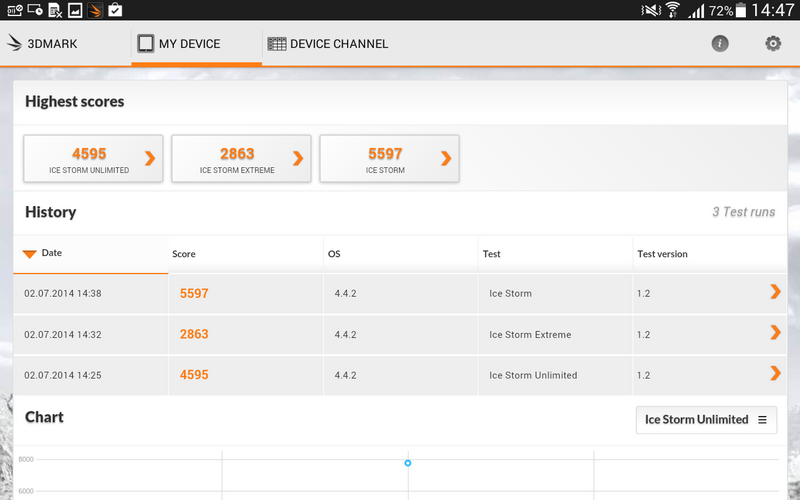Switch to MY DEVICE tab

click(196, 44)
